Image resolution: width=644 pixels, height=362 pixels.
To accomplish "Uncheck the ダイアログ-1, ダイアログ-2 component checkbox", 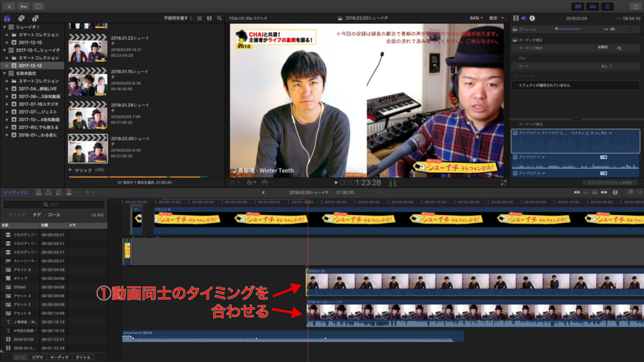I will [515, 133].
